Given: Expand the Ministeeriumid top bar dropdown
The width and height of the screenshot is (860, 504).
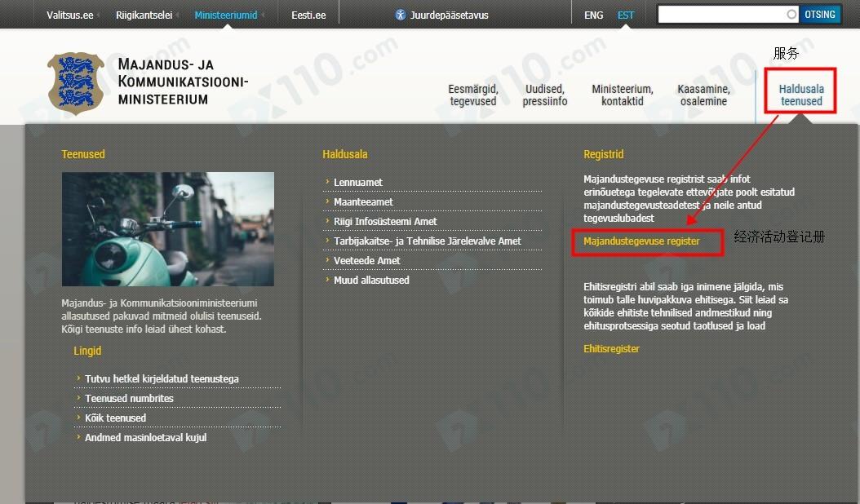Looking at the screenshot, I should point(226,15).
